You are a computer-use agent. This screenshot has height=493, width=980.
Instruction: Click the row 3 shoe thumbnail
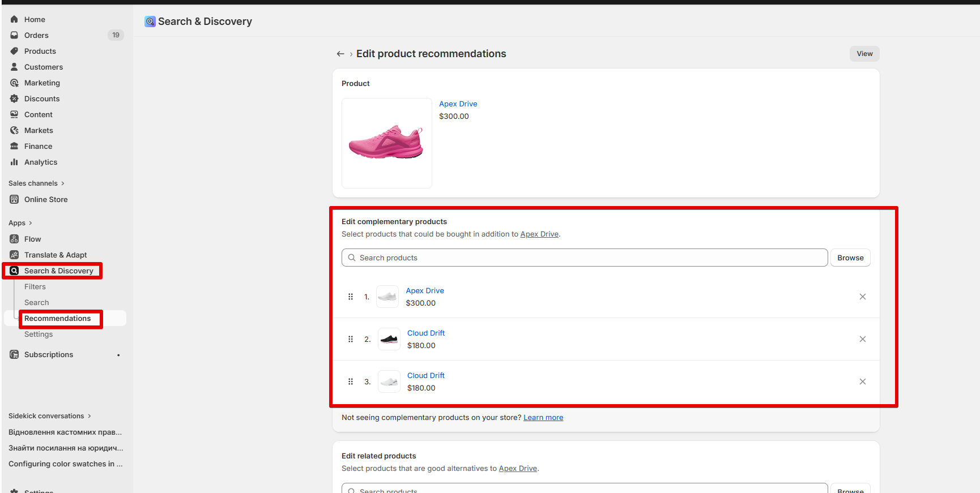click(x=389, y=381)
